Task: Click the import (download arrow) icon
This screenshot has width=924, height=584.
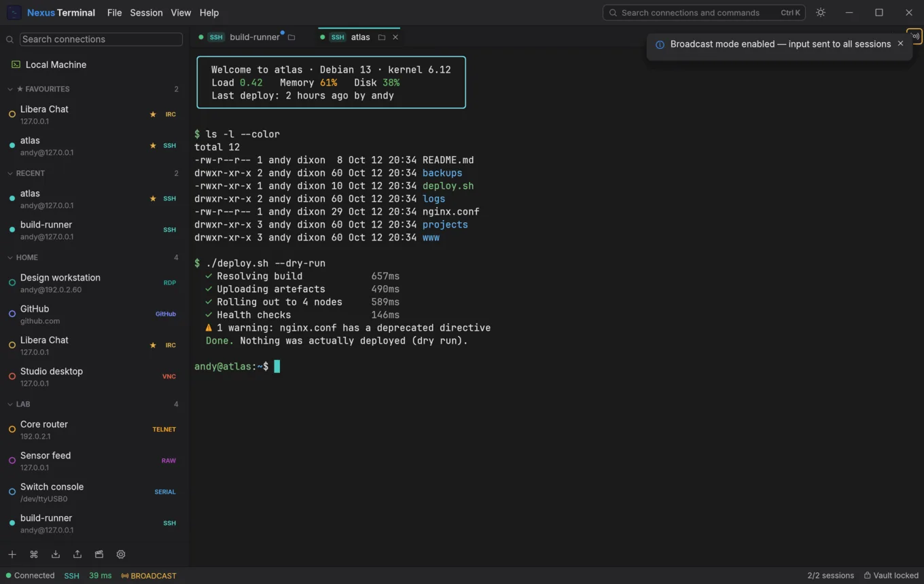Action: pos(56,554)
